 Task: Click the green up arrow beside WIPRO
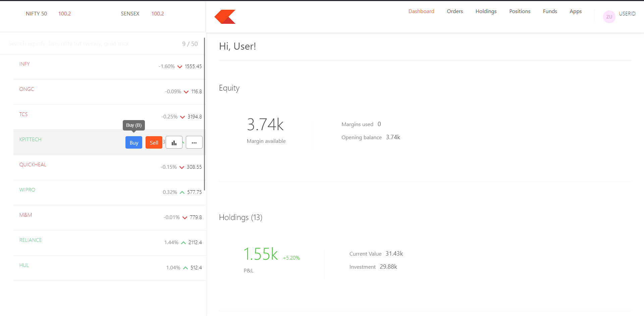(x=182, y=192)
